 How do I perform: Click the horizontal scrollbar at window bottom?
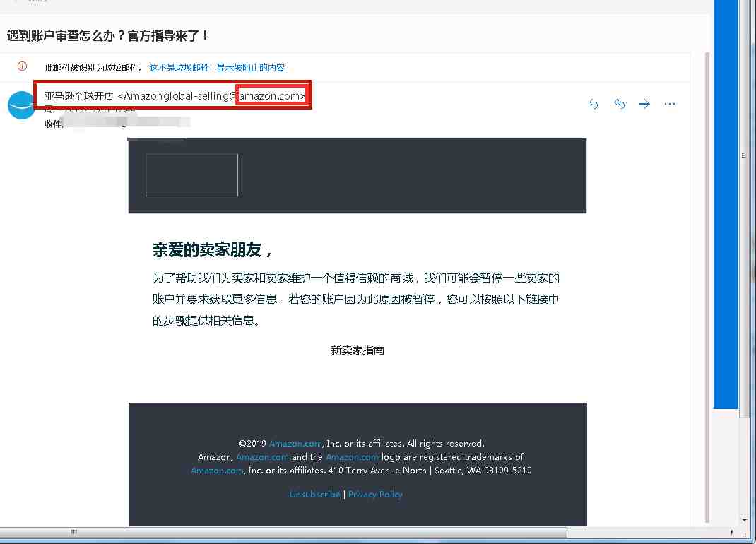coord(283,533)
